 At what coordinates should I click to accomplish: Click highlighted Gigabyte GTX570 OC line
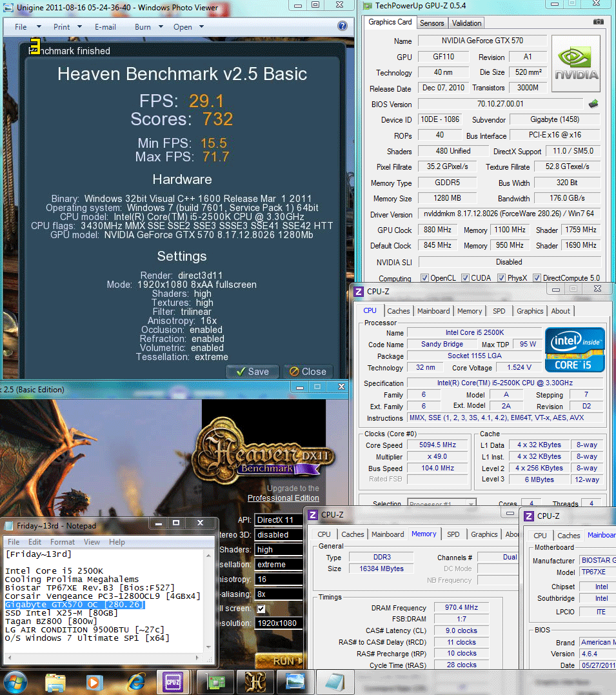[75, 605]
